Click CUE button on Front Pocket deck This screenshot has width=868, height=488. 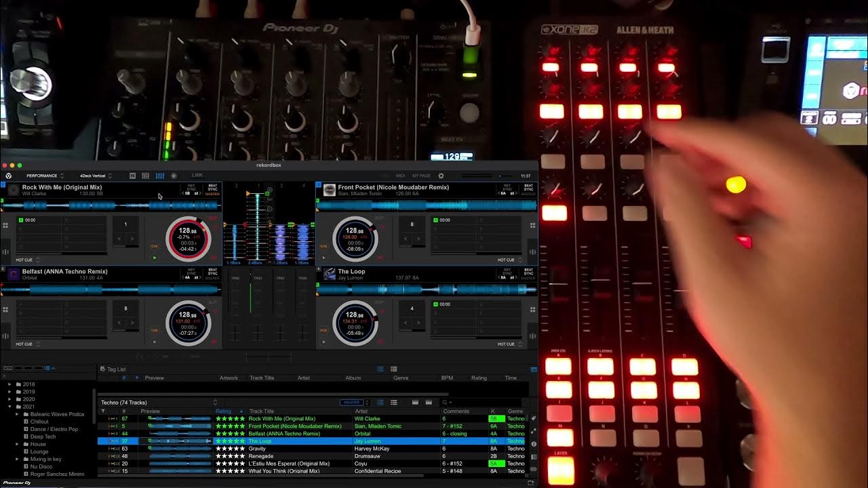click(323, 246)
